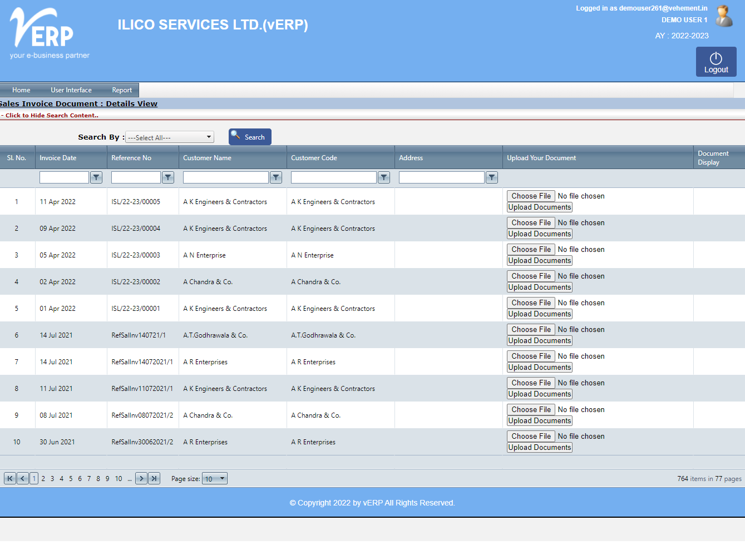Click Sales Invoice Document Details View heading
745x560 pixels.
tap(78, 104)
